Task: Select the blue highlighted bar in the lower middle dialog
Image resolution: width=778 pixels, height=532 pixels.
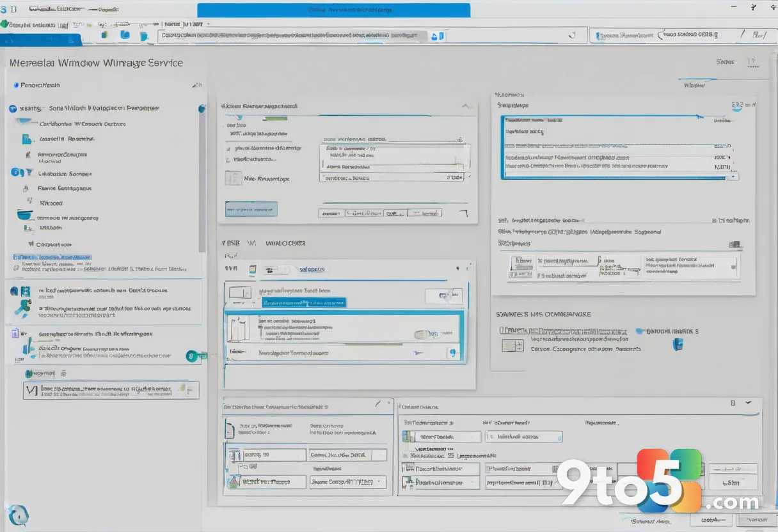Action: click(x=303, y=302)
